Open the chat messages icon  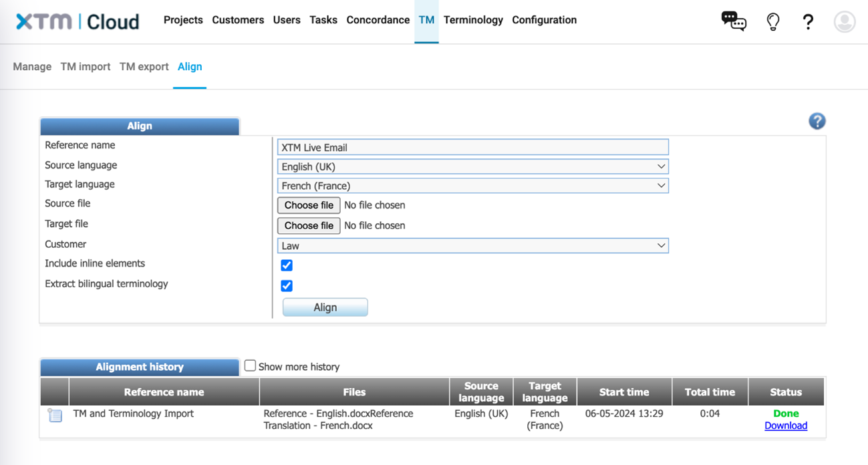pyautogui.click(x=733, y=21)
